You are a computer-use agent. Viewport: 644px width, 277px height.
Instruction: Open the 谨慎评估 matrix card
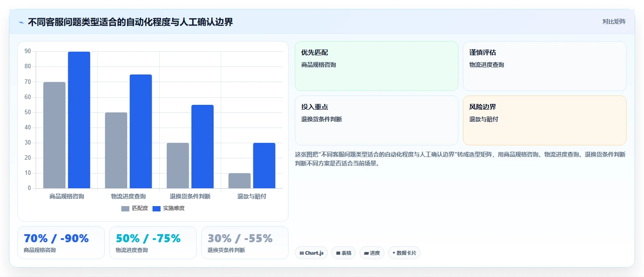coord(545,66)
